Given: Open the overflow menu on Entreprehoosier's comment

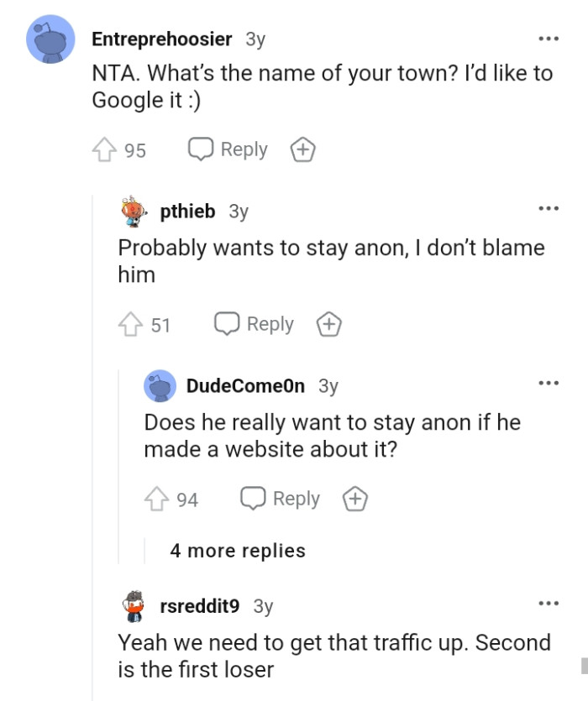Looking at the screenshot, I should pos(547,38).
